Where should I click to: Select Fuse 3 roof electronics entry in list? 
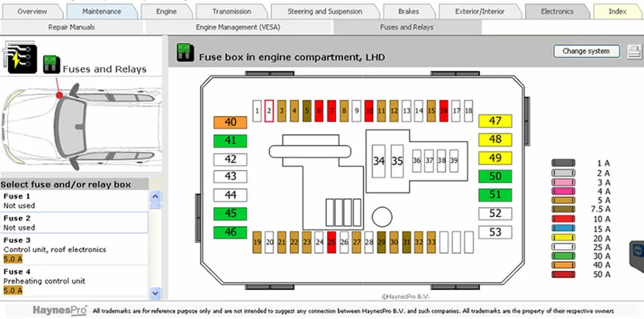point(74,250)
